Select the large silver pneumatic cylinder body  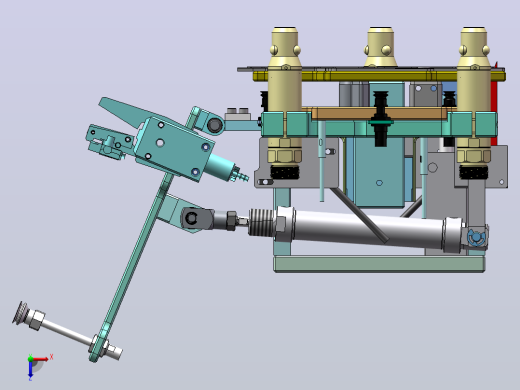tap(368, 229)
